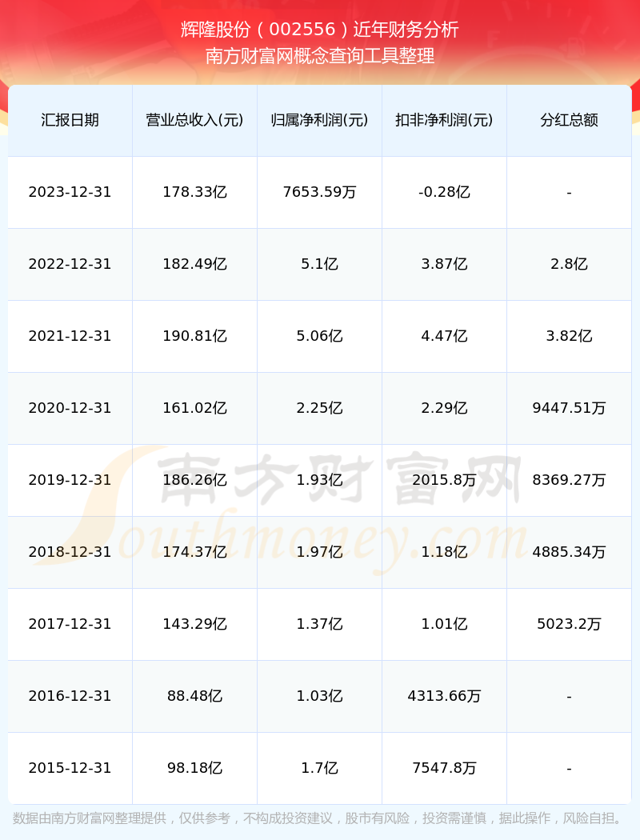640x840 pixels.
Task: Select the 2020-12-31 date cell
Action: [x=70, y=408]
